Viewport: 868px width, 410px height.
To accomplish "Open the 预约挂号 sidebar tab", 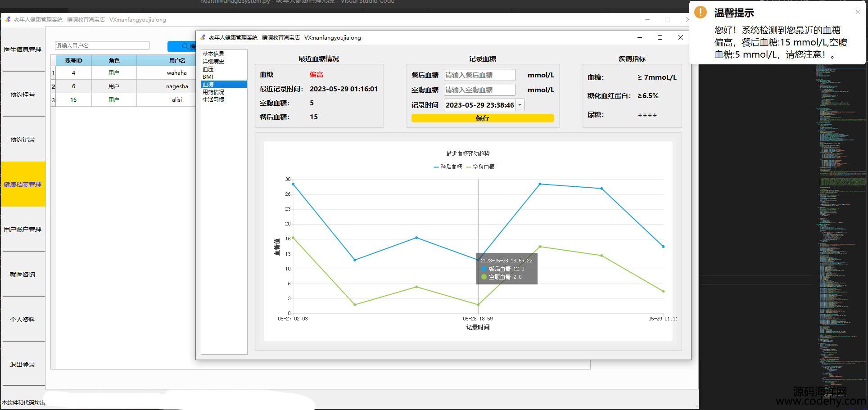I will tap(23, 95).
